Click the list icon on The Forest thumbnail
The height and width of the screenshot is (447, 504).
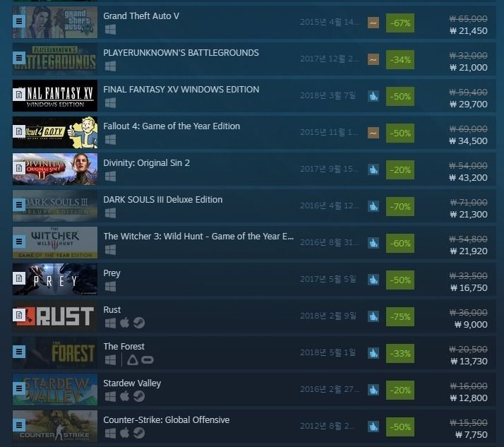click(x=19, y=352)
